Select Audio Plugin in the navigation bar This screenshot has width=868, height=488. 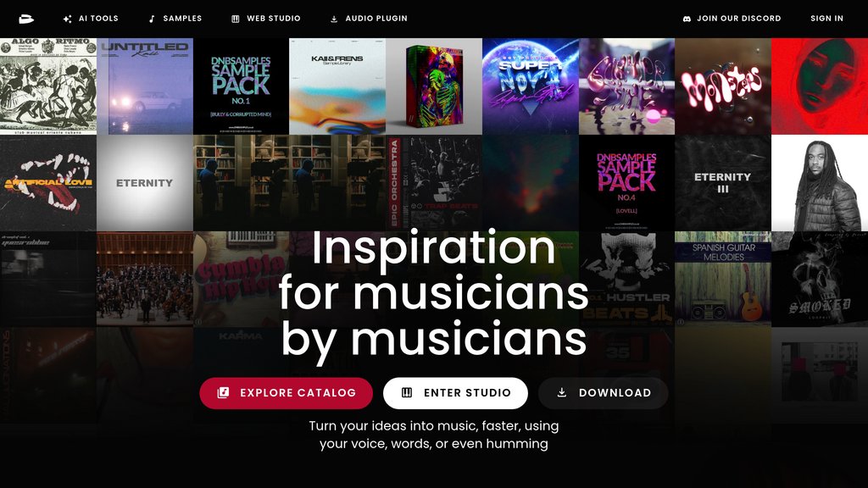[x=369, y=19]
